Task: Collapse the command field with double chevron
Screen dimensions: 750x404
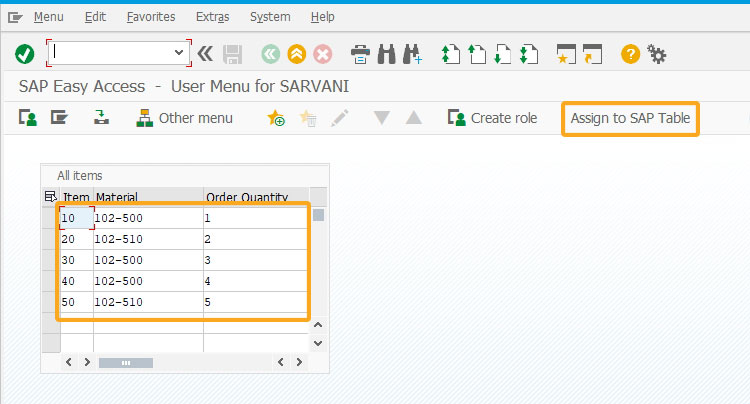Action: [206, 54]
